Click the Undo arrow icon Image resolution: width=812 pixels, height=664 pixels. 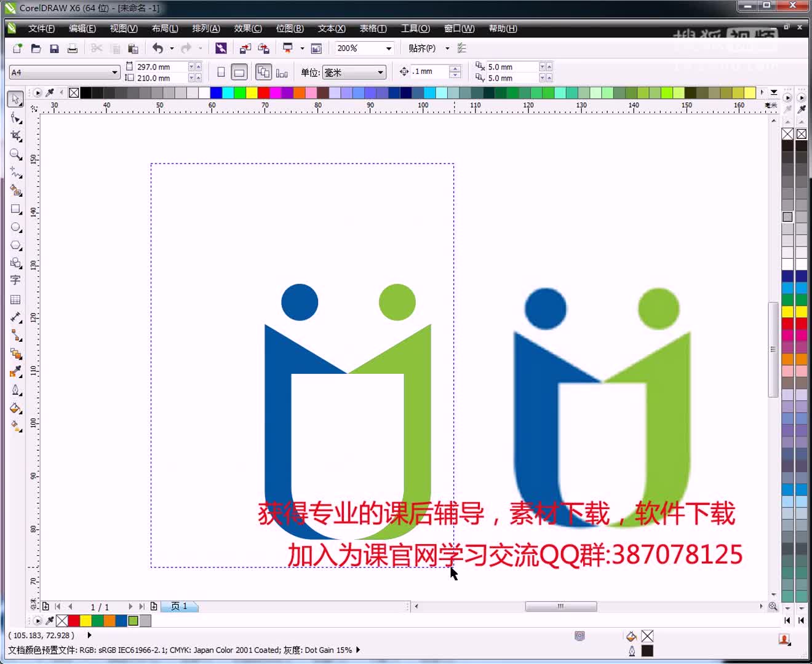coord(157,48)
